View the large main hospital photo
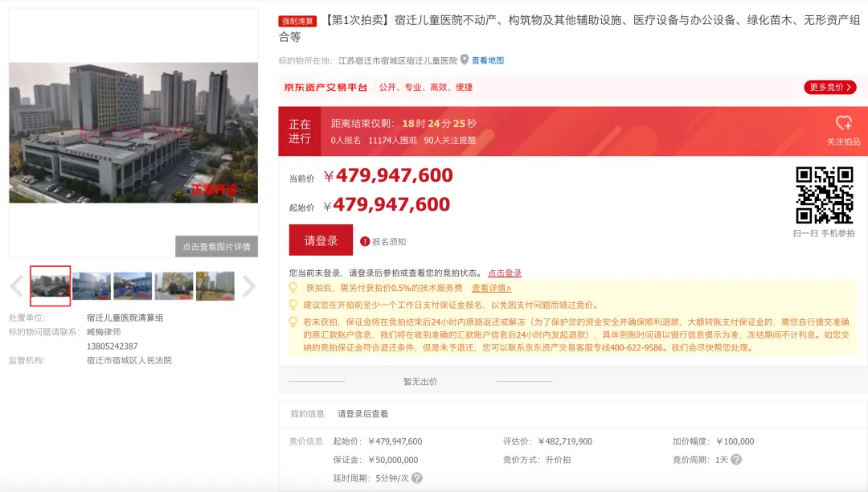 pos(133,133)
